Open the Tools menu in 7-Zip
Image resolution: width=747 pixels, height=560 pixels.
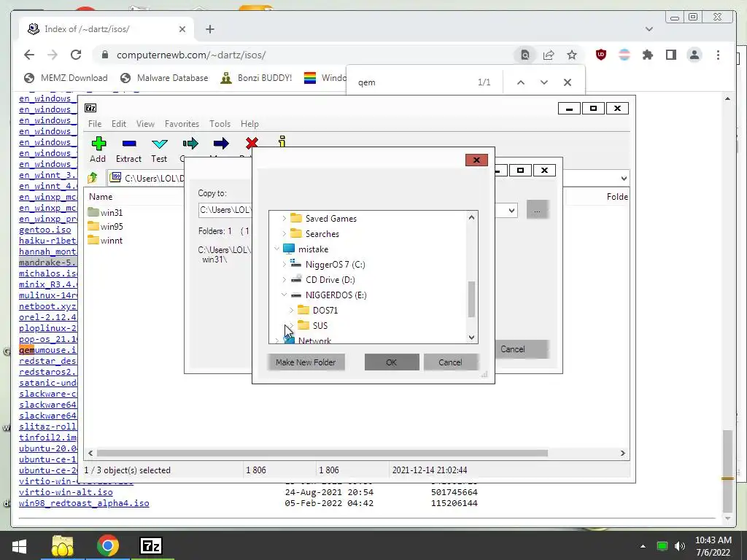220,124
